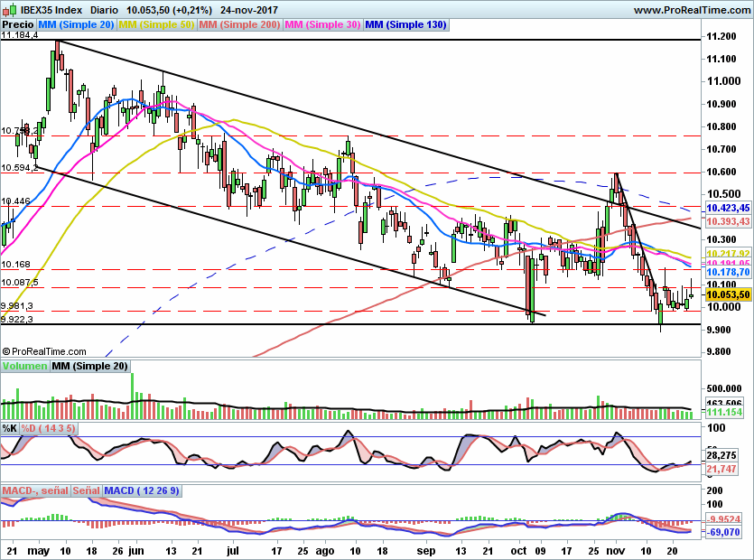Click the 24-nov-2017 date in header

click(x=249, y=10)
